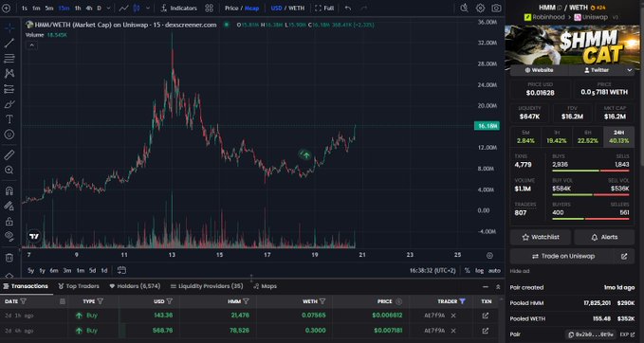Image resolution: width=644 pixels, height=343 pixels.
Task: Open the alert clock icon in toolbar
Action: click(464, 8)
